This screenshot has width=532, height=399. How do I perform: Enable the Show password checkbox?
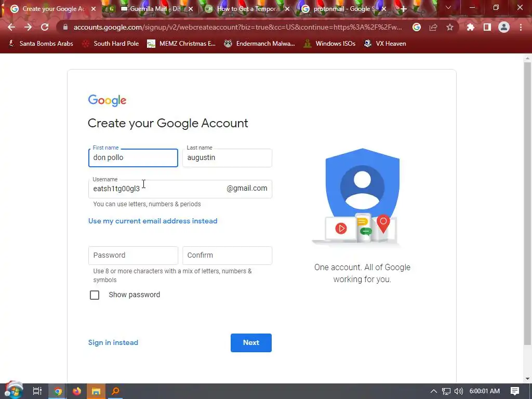coord(95,295)
